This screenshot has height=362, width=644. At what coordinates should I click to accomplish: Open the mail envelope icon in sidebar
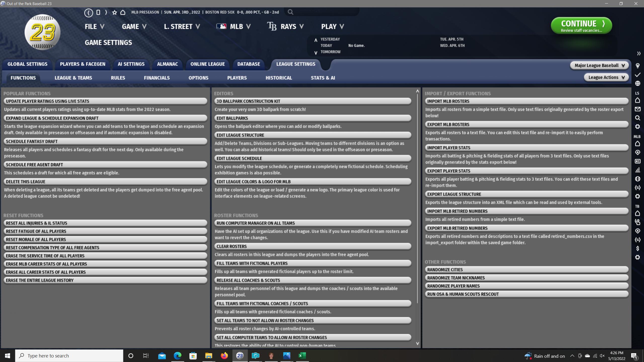pos(637,109)
